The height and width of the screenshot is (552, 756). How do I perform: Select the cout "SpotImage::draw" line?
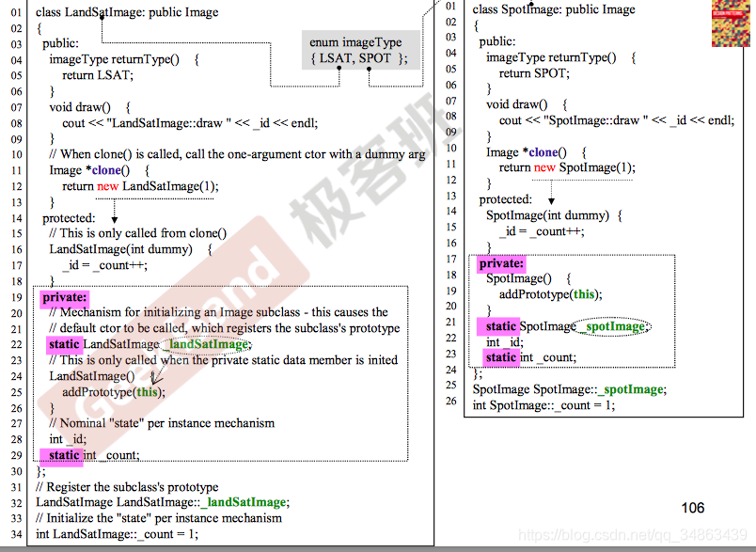[617, 120]
